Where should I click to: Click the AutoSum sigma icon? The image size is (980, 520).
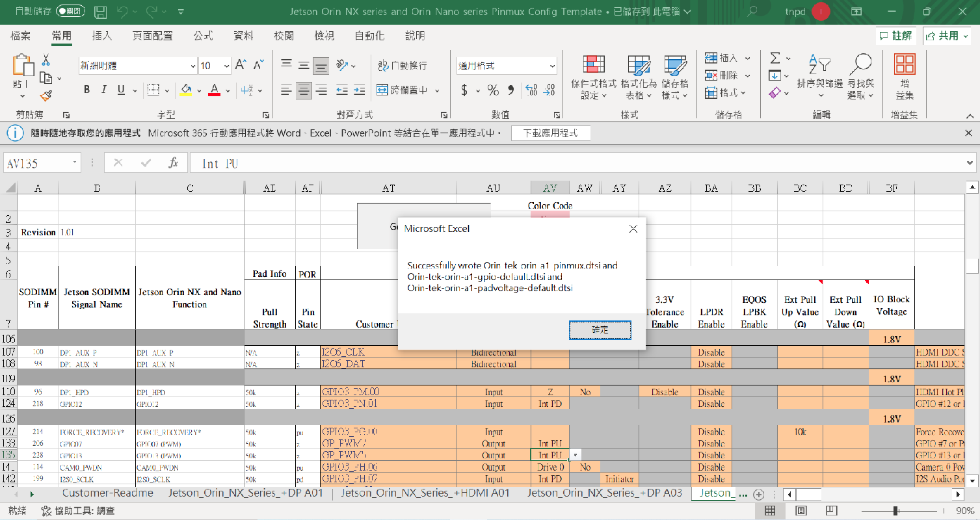pyautogui.click(x=775, y=58)
